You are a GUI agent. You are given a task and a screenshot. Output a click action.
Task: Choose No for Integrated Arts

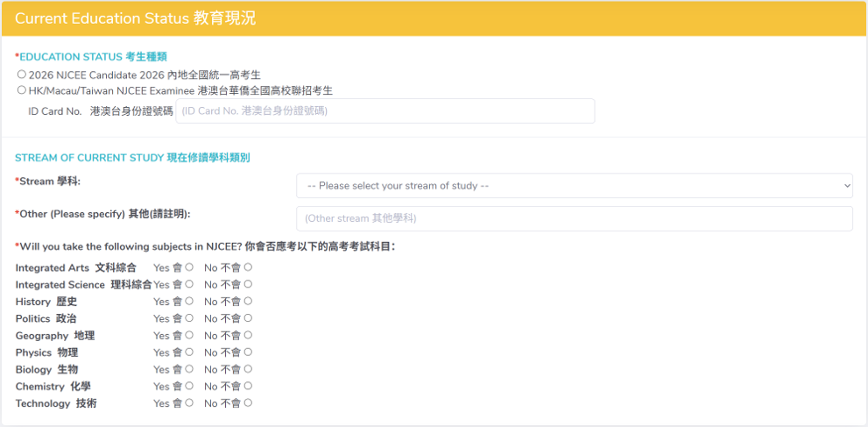pyautogui.click(x=248, y=267)
